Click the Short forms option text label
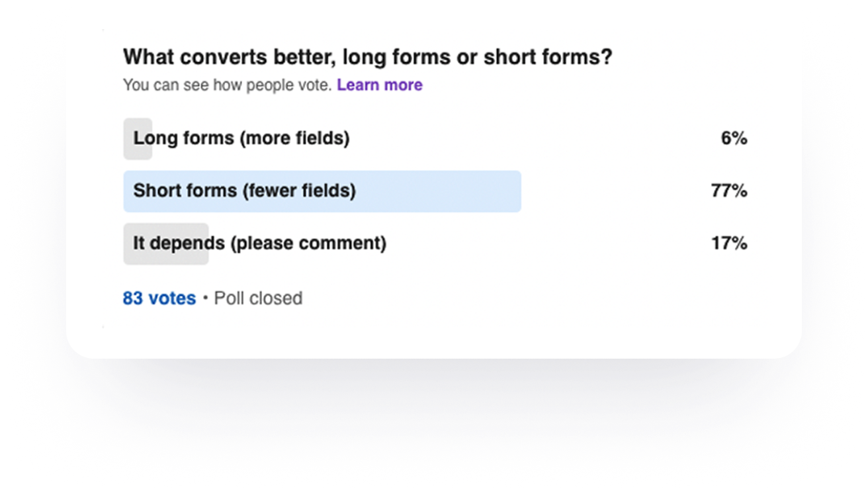Screen dimensions: 868x491 pos(245,191)
